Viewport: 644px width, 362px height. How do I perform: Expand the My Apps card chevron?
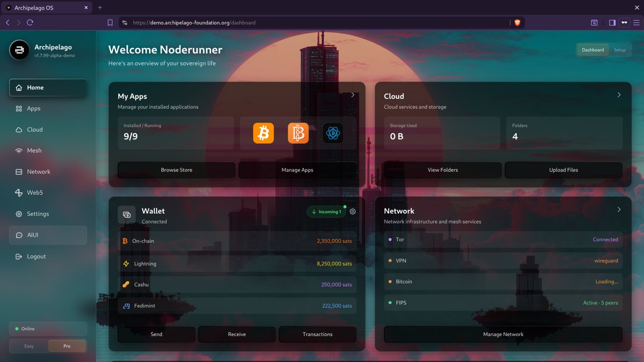(353, 95)
